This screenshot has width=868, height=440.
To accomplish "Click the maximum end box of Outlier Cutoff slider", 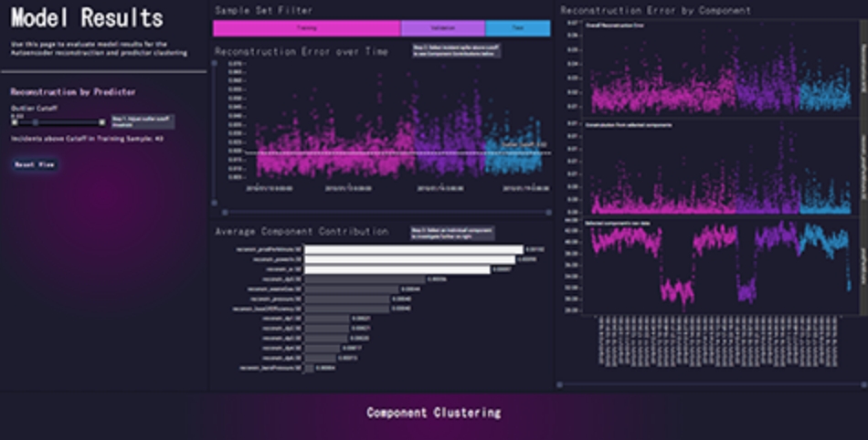I will tap(101, 122).
